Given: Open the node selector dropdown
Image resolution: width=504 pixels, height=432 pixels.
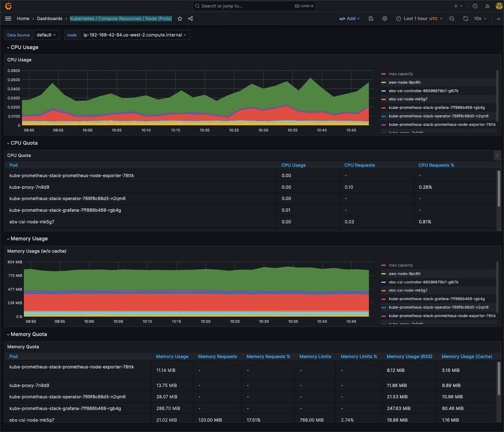Looking at the screenshot, I should pyautogui.click(x=135, y=35).
